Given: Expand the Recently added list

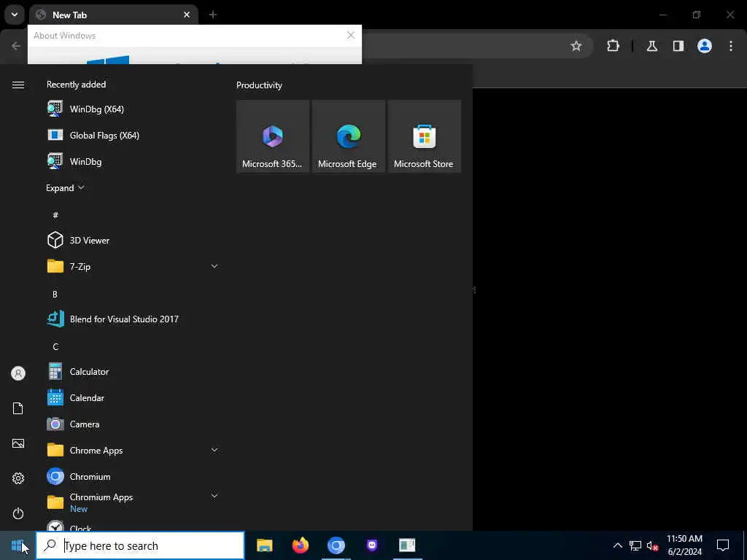Looking at the screenshot, I should coord(65,187).
